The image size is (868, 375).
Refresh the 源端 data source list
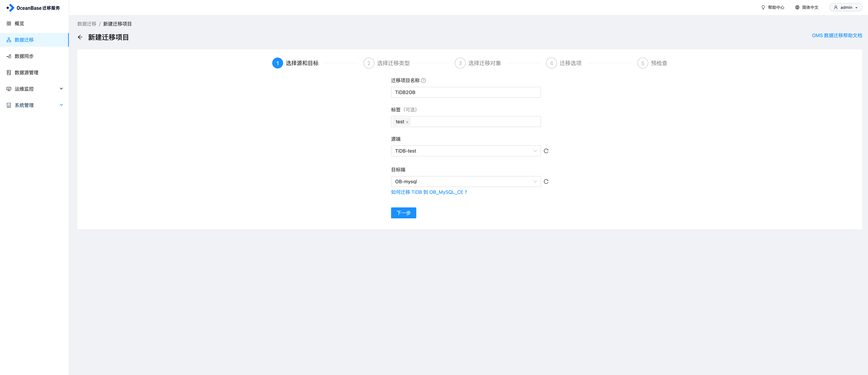[546, 151]
